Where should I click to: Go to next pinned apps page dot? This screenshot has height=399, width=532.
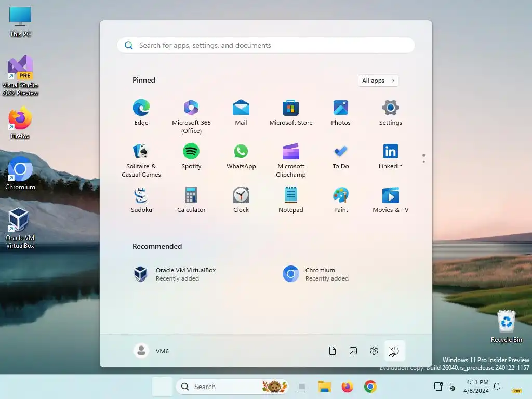pos(424,162)
